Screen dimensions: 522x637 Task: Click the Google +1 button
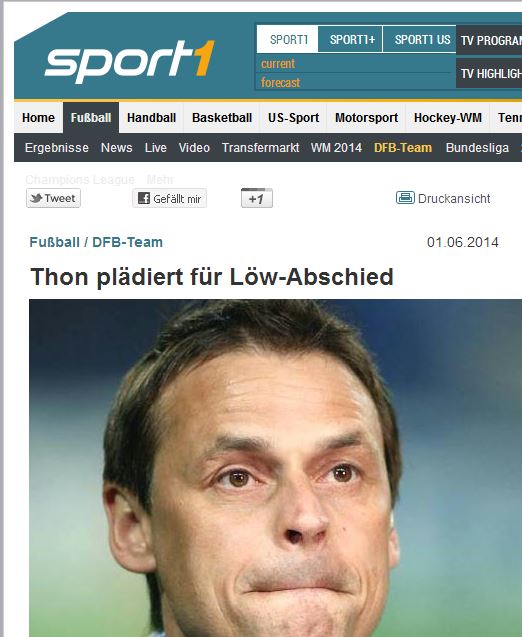257,199
